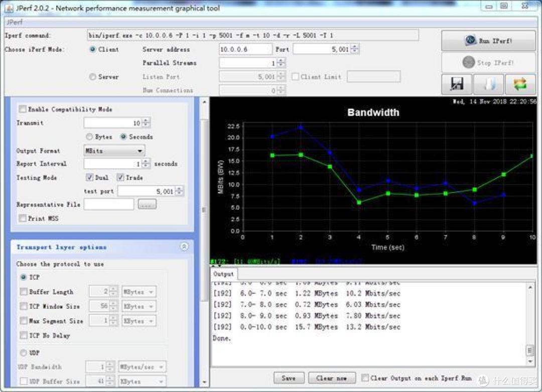Open the UDP Bandwidth units dropdown
Viewport: 542px width, 392px height.
[143, 367]
